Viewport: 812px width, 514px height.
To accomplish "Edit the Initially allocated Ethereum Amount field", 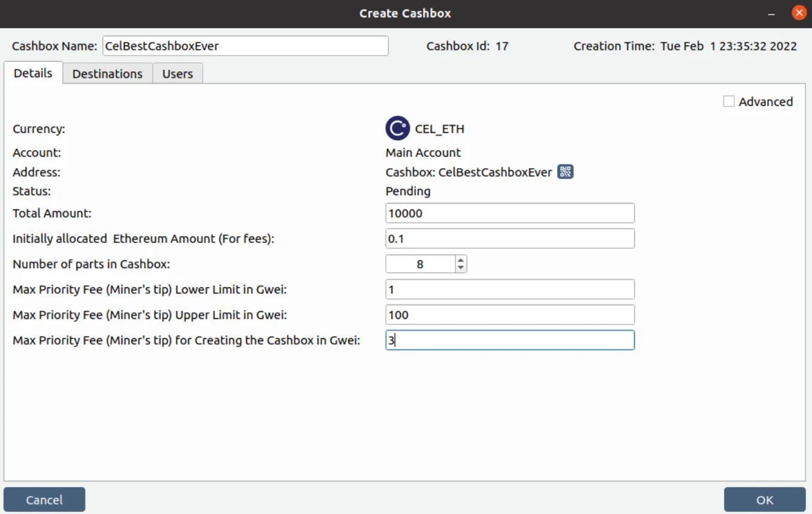I will pyautogui.click(x=510, y=239).
